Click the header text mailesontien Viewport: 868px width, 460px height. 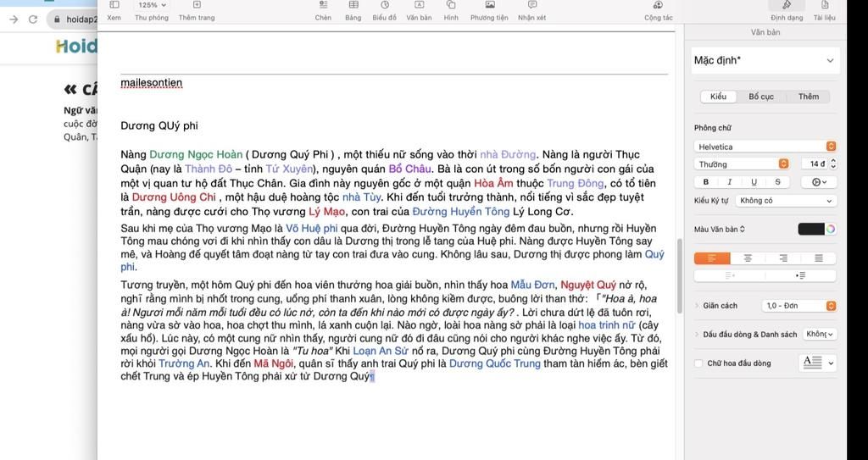click(x=151, y=83)
